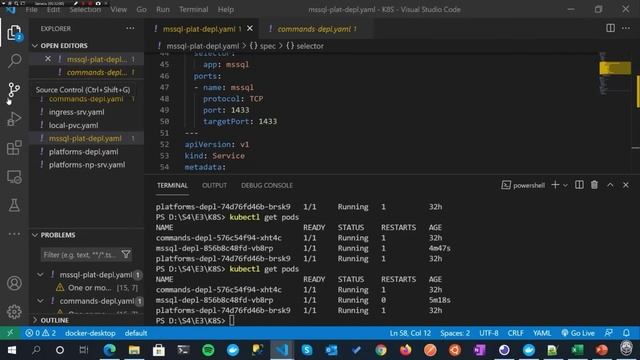This screenshot has width=640, height=360.
Task: Open Spotify from the Windows taskbar
Action: pos(208,350)
